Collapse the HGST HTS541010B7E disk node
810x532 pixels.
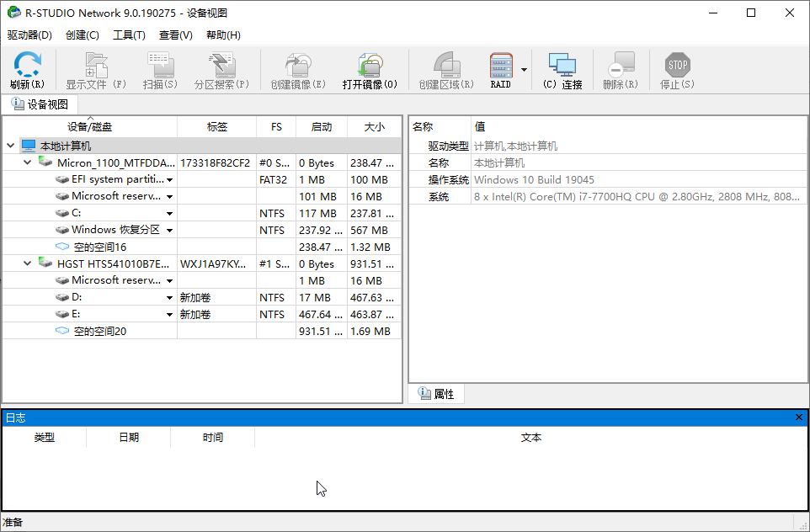(x=28, y=263)
